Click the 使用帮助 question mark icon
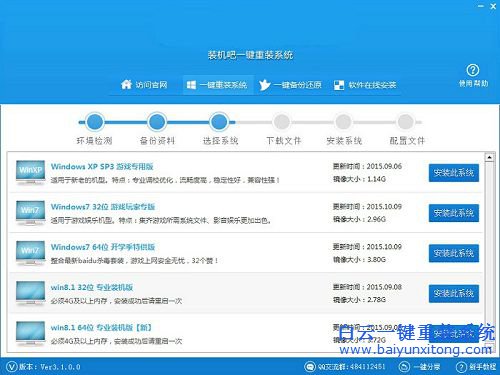 coord(473,70)
